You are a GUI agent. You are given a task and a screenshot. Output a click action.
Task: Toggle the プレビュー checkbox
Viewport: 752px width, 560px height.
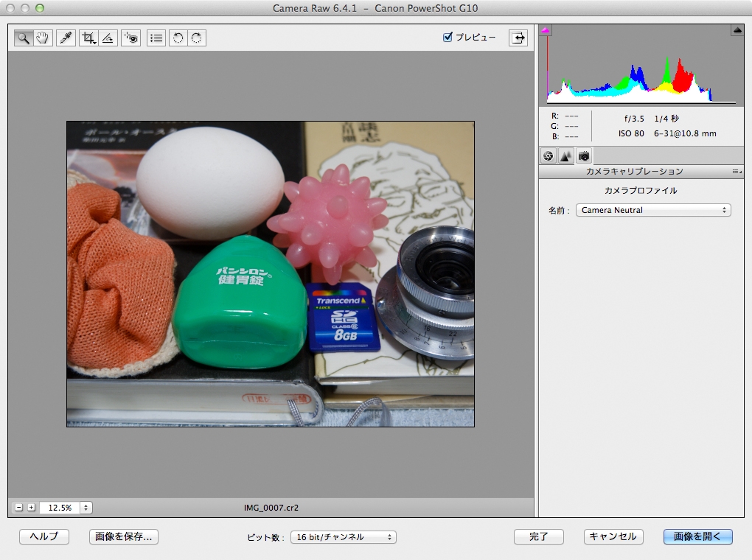point(448,38)
